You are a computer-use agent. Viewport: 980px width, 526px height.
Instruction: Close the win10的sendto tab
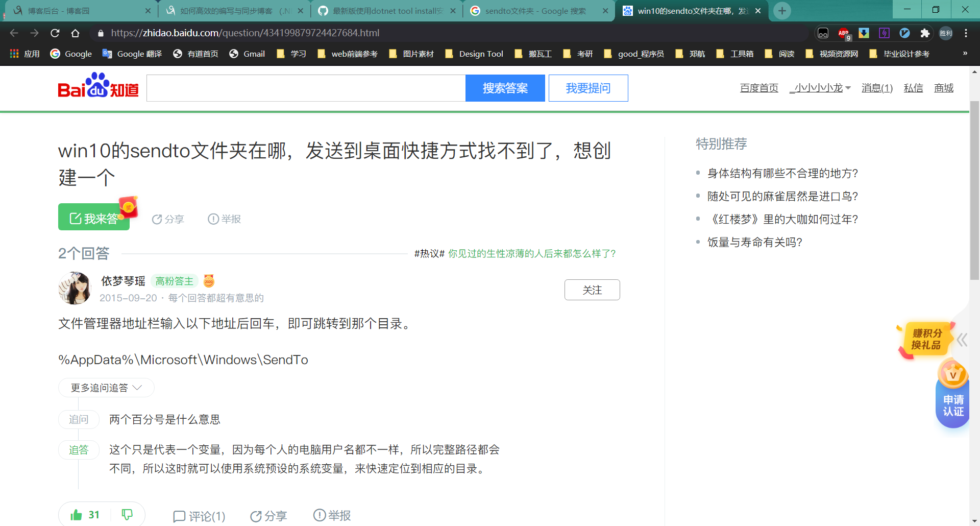tap(758, 11)
